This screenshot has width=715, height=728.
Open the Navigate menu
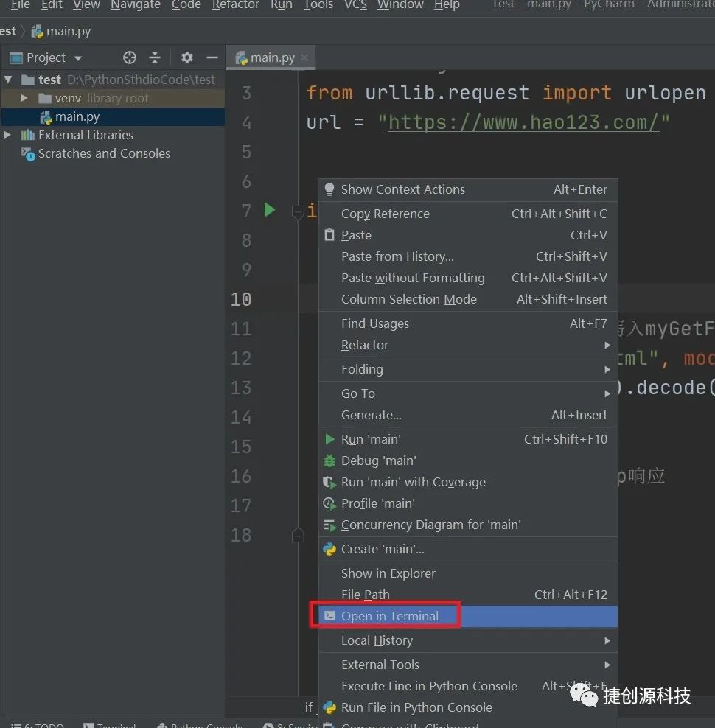136,4
